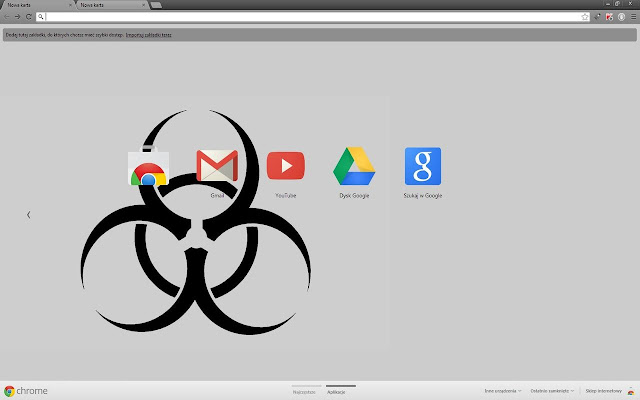This screenshot has height=400, width=640.
Task: Click the browser forward arrow
Action: tap(18, 17)
